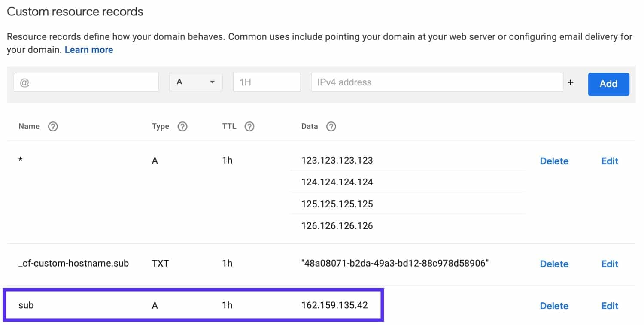Viewport: 644px width, 325px height.
Task: Click the Add button
Action: point(608,84)
